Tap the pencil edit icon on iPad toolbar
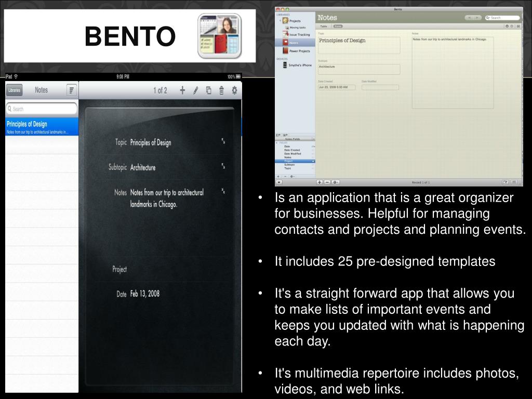Screen dimensions: 532x399 (x=195, y=90)
